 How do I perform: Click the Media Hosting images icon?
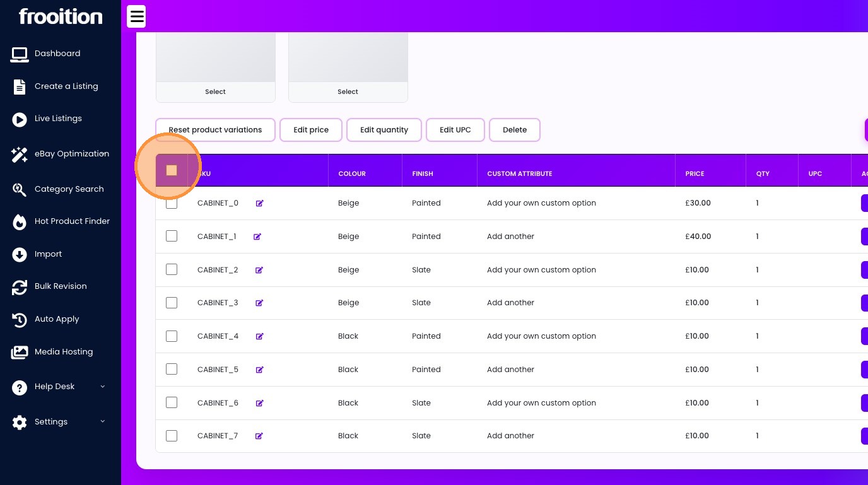click(20, 353)
